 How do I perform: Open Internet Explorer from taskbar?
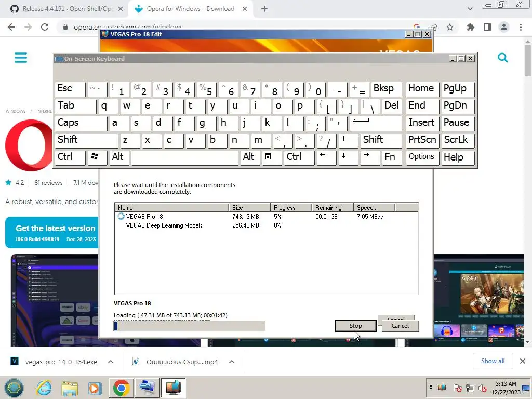[x=44, y=388]
